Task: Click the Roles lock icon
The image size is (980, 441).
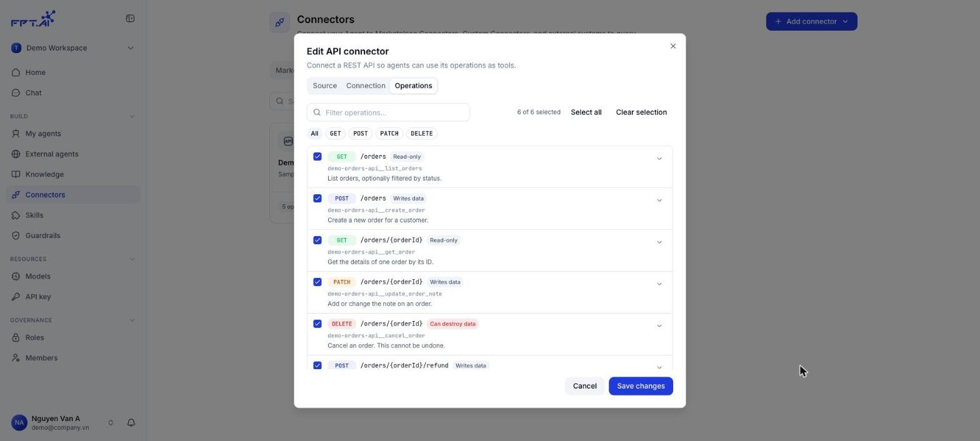Action: [16, 337]
